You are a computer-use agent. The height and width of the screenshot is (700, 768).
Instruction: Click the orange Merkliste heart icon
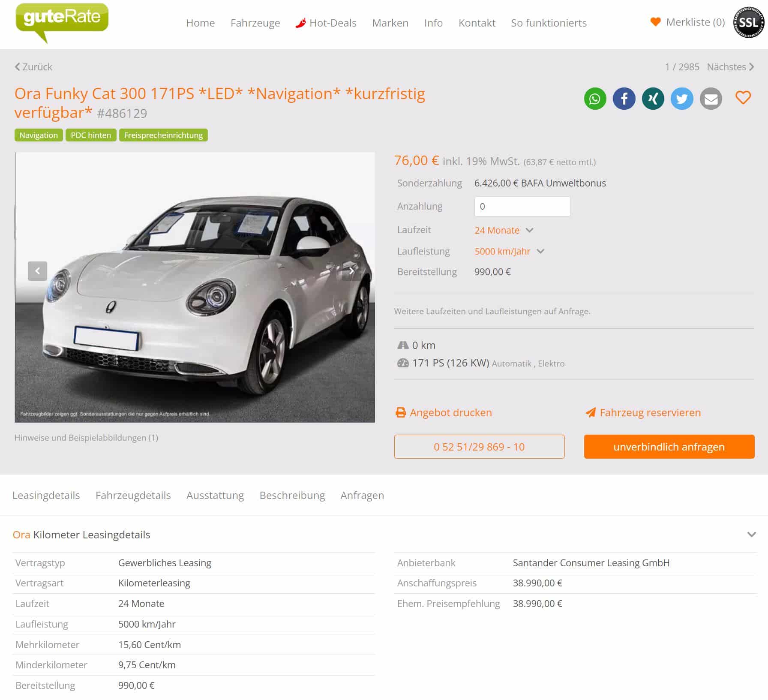click(656, 22)
